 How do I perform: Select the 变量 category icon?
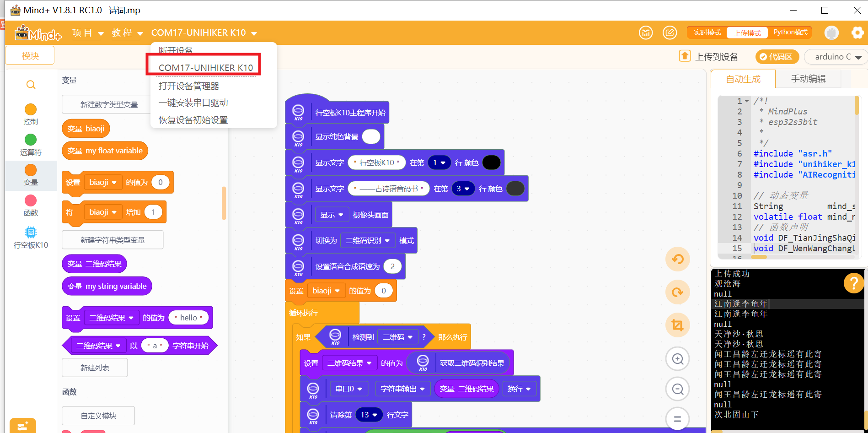pos(31,170)
